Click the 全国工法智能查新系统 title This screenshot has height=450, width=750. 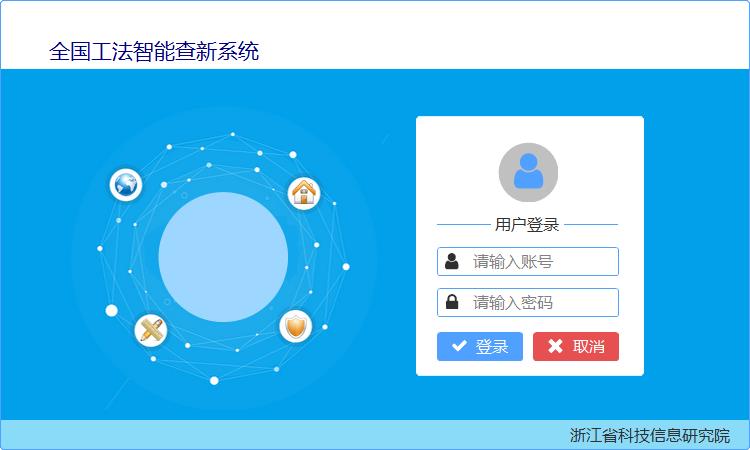(x=154, y=51)
